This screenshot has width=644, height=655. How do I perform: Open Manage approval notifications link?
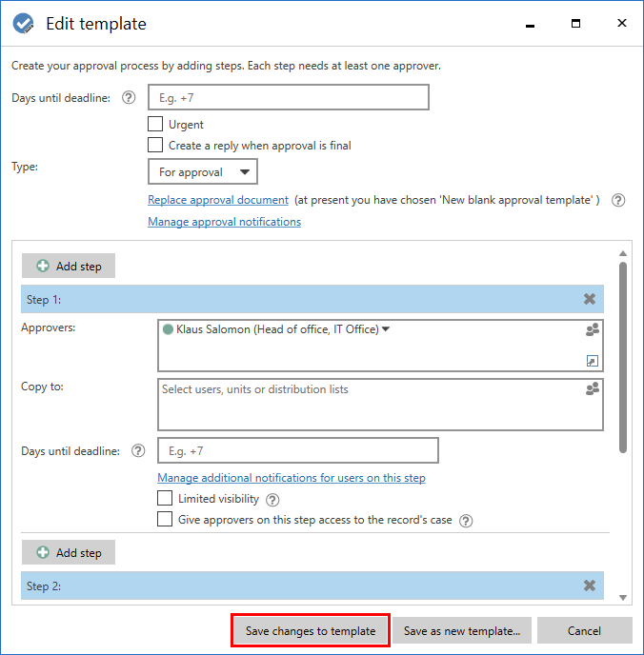click(x=225, y=222)
